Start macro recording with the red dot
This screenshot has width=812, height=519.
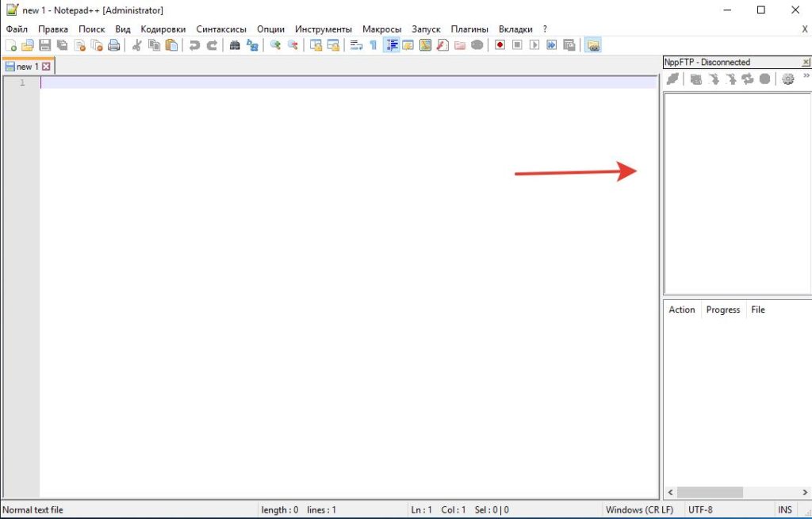point(500,45)
